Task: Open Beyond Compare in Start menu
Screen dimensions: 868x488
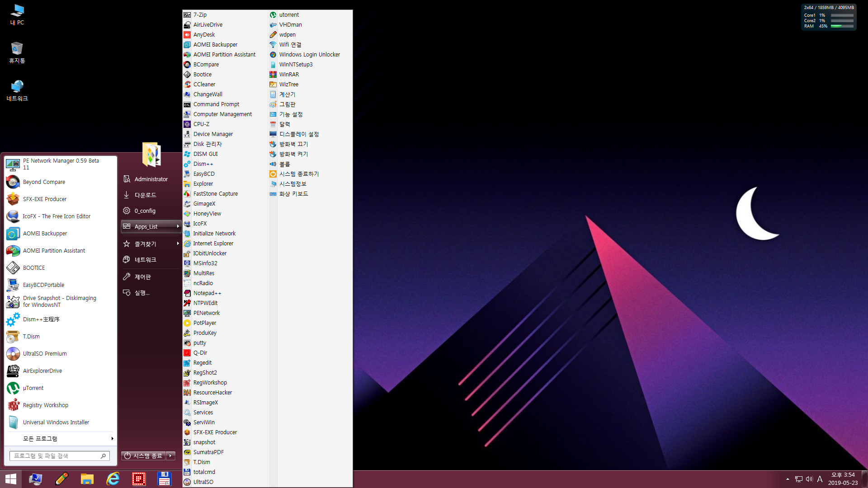Action: click(x=61, y=182)
